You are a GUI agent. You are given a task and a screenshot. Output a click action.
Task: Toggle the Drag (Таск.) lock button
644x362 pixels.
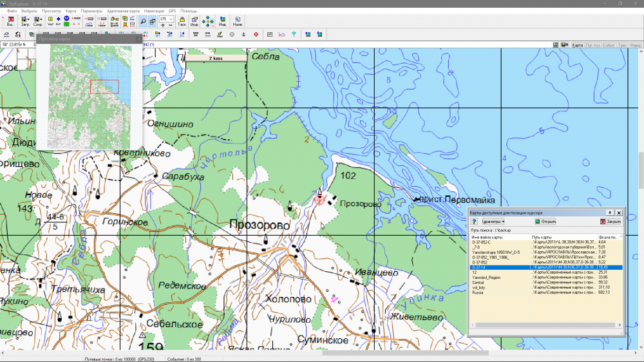tap(182, 21)
